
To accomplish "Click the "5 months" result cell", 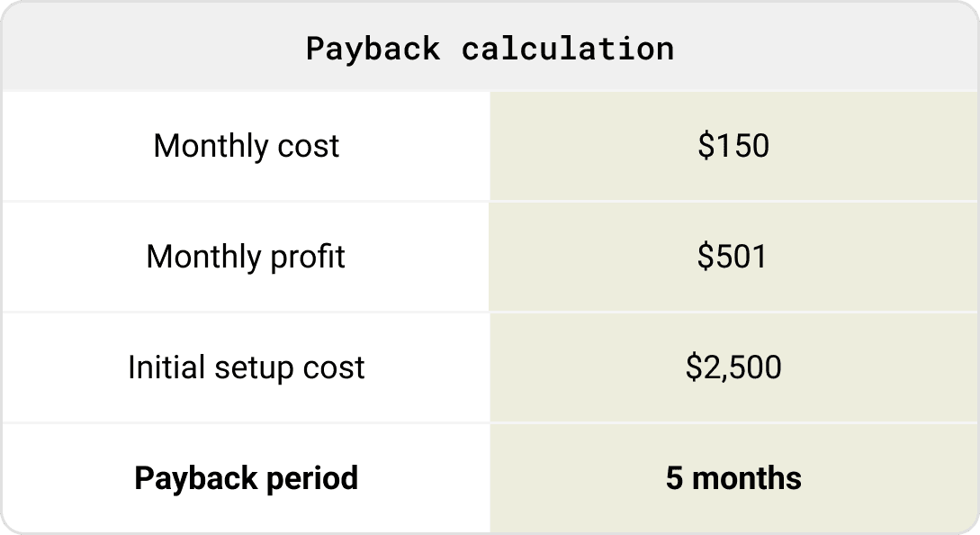I will pyautogui.click(x=733, y=478).
